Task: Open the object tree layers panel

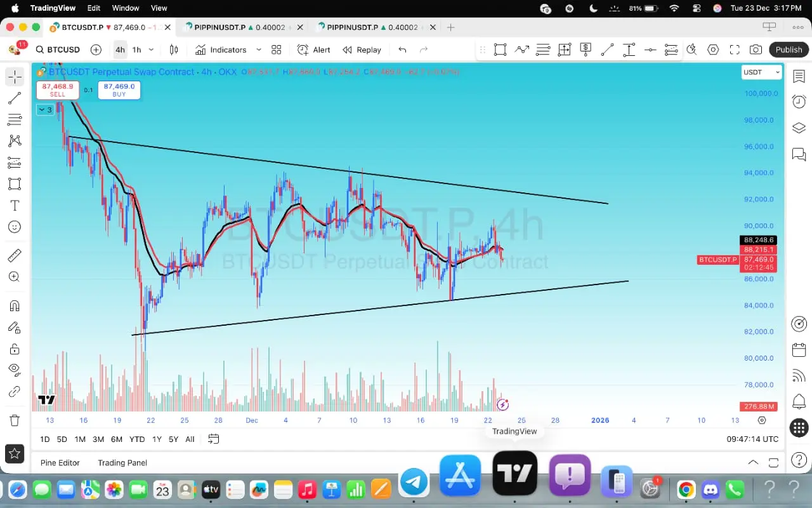Action: coord(799,128)
